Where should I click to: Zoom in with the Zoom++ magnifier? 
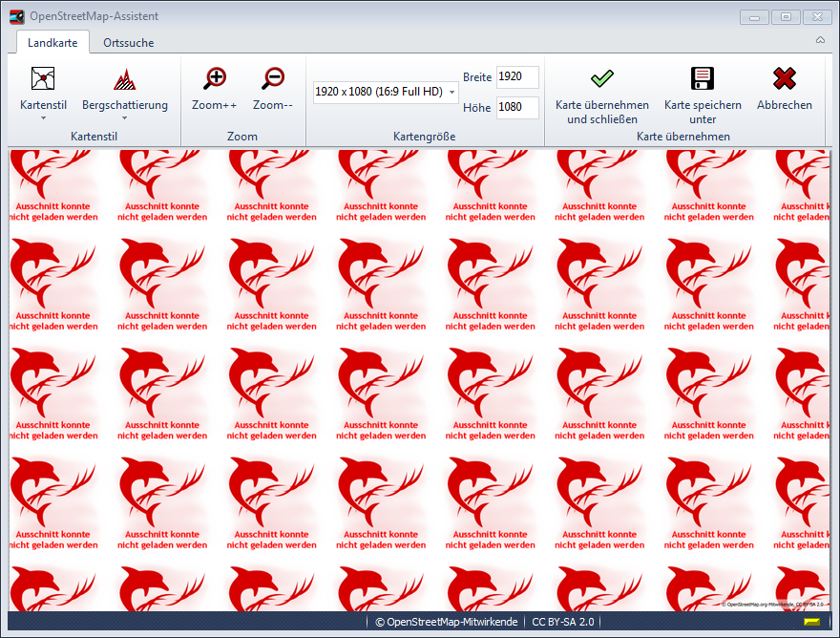[x=215, y=78]
